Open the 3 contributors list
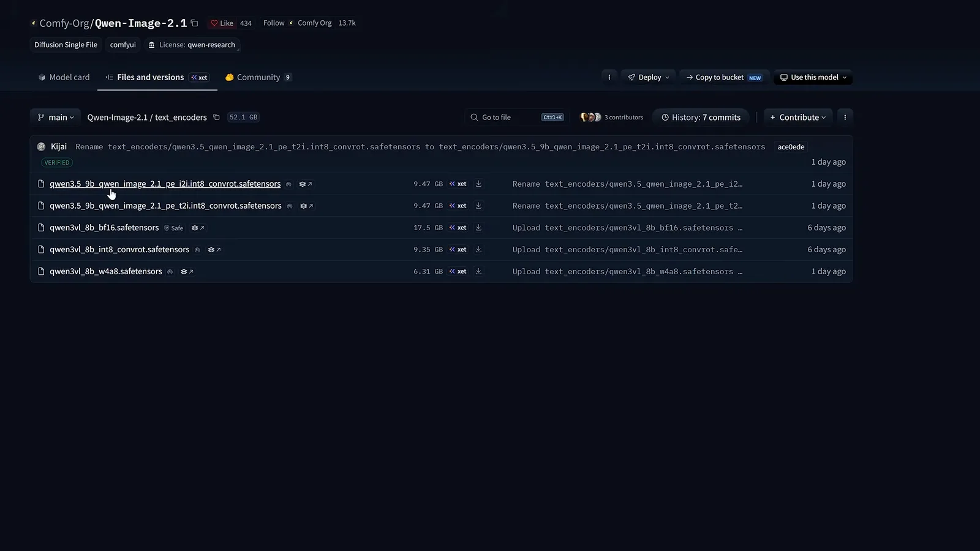The image size is (980, 551). 612,118
